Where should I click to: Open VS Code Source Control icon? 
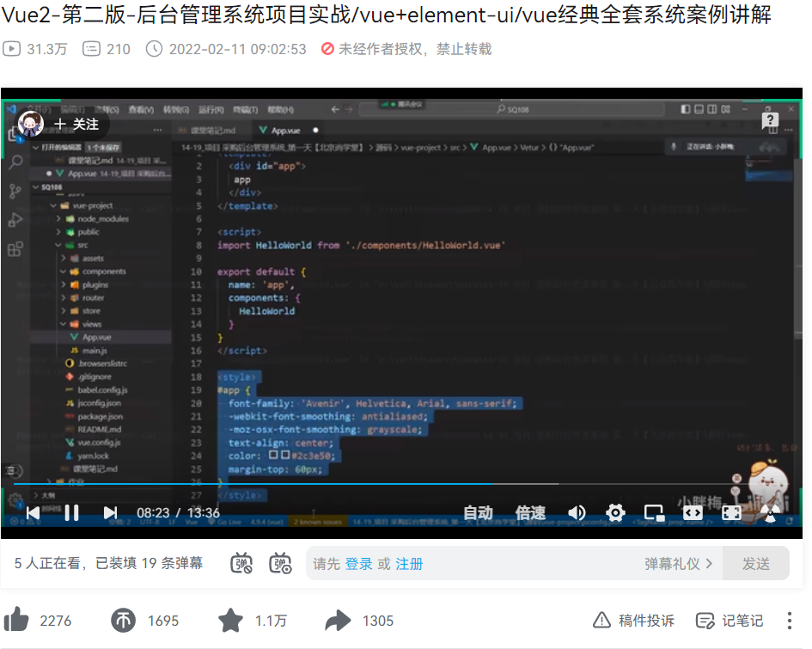[x=15, y=191]
